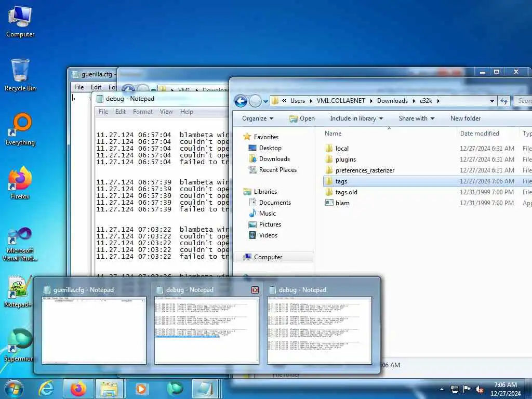Open the Share with dropdown
The image size is (532, 399).
416,118
